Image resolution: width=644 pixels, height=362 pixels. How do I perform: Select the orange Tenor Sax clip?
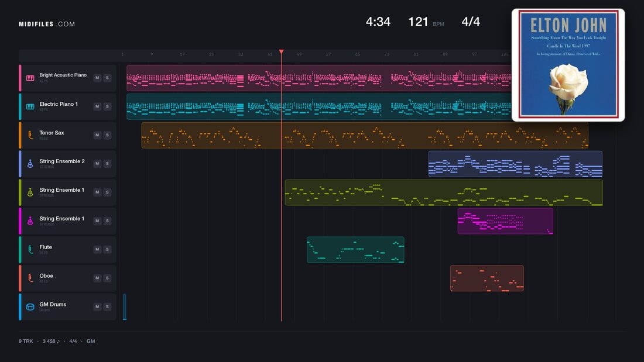click(365, 135)
